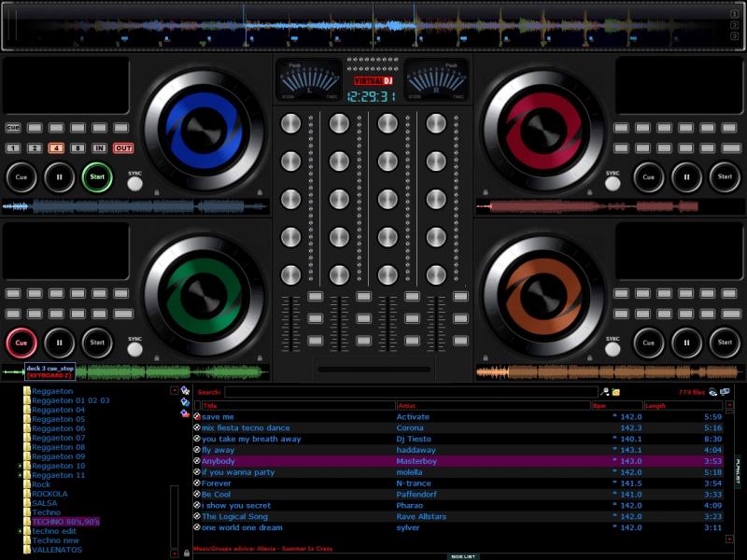The height and width of the screenshot is (560, 747).
Task: Toggle the loop OUT button on blue deck
Action: (x=123, y=148)
